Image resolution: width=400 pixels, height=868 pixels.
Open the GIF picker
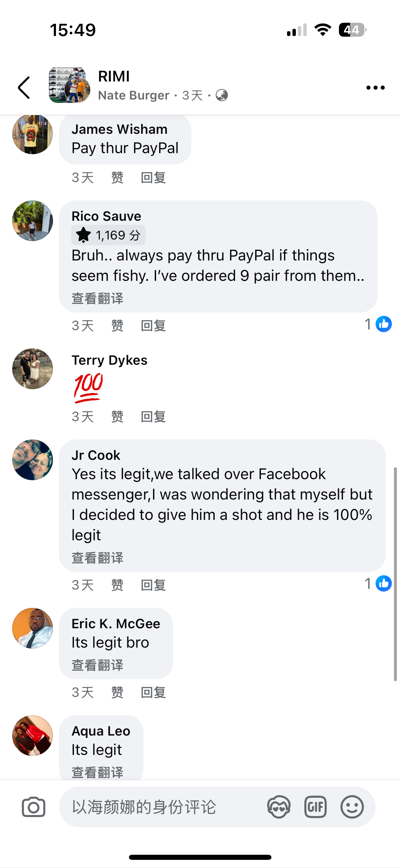pos(315,807)
